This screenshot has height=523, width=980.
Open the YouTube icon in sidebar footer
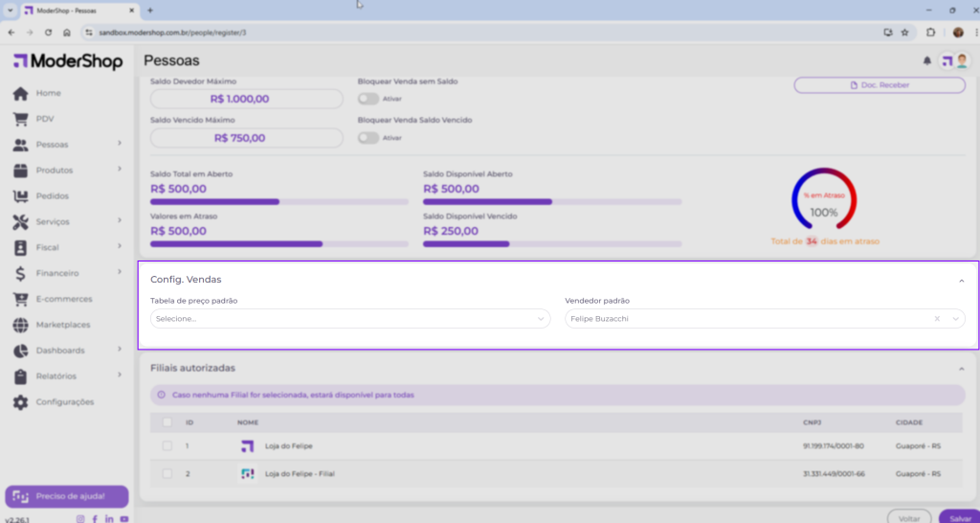pyautogui.click(x=124, y=518)
